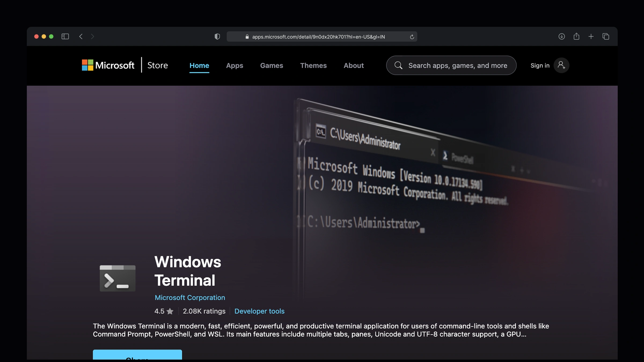
Task: Click the macOS yellow minimize button
Action: click(44, 36)
